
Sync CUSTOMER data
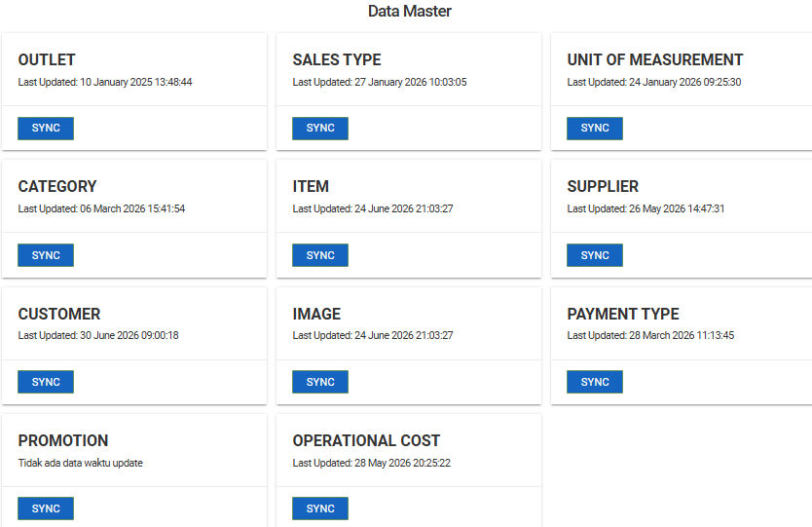click(46, 382)
